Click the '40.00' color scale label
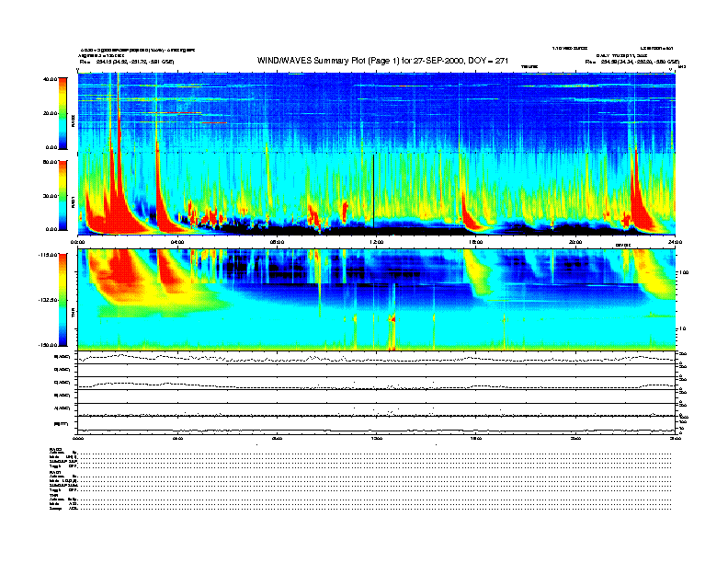This screenshot has height=563, width=728. tap(50, 79)
